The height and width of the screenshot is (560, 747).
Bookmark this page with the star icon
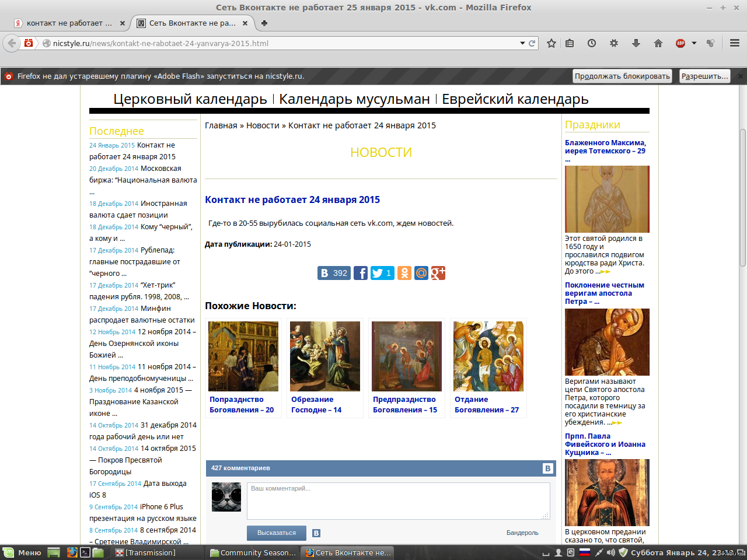[551, 43]
